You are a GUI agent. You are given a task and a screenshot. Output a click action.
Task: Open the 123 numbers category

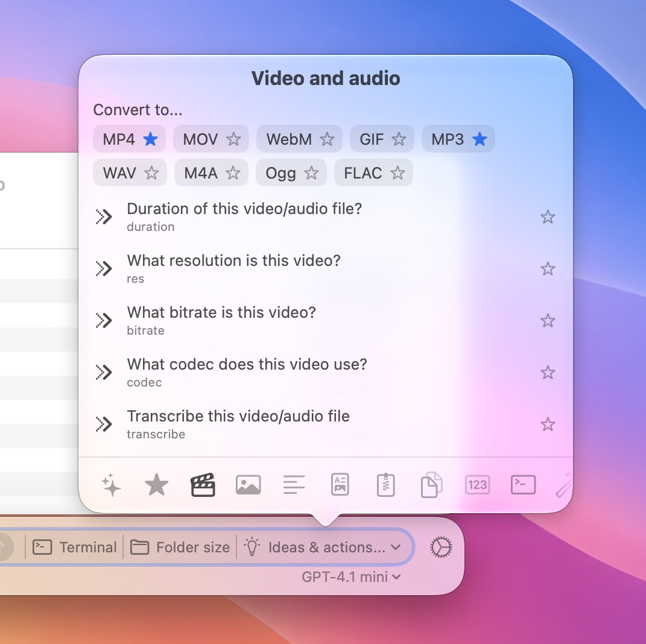tap(477, 485)
